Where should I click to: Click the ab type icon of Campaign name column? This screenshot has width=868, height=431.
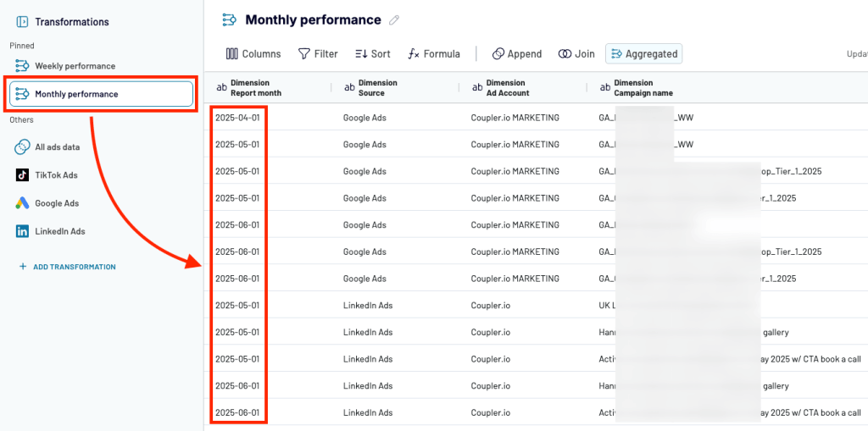point(605,87)
